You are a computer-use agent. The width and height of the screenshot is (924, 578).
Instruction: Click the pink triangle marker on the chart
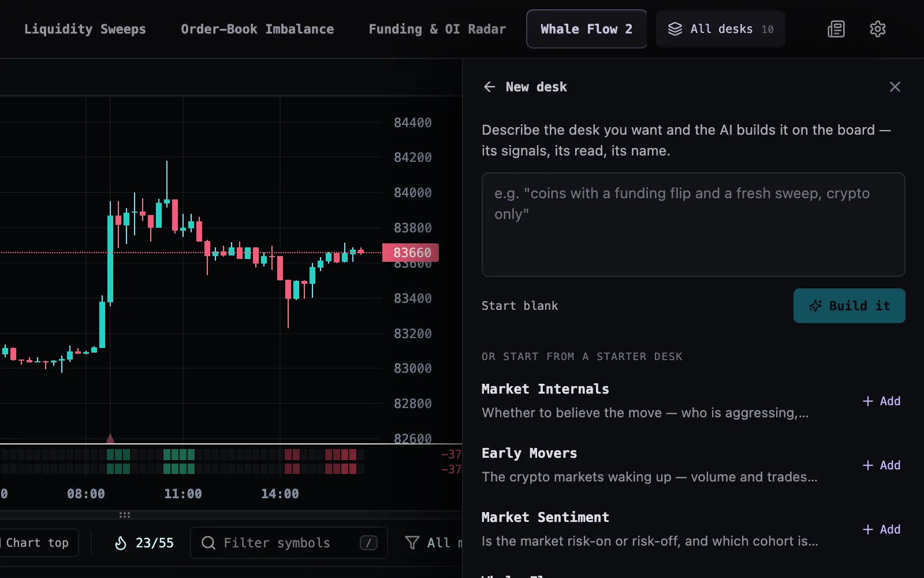pos(110,438)
